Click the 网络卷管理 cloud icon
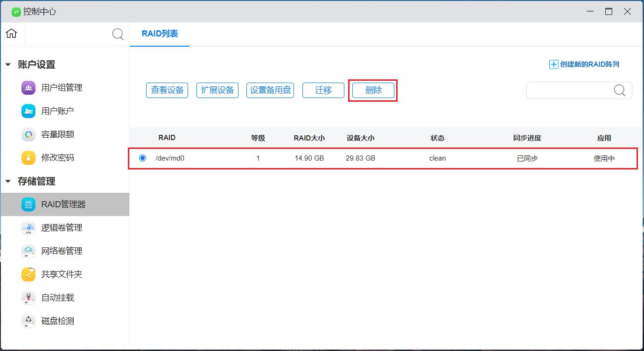The width and height of the screenshot is (644, 351). (x=28, y=251)
